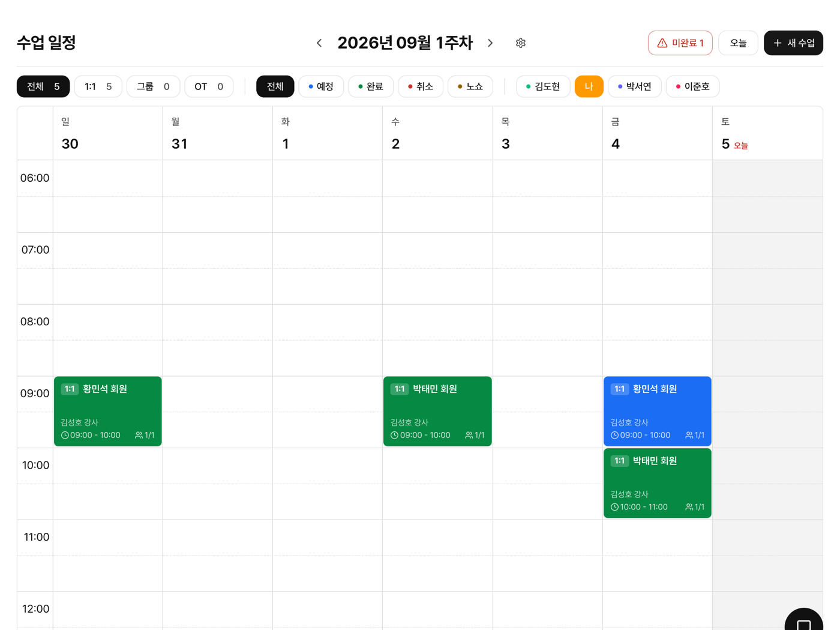The image size is (840, 630).
Task: Select Thursday 3 column header
Action: tap(548, 133)
